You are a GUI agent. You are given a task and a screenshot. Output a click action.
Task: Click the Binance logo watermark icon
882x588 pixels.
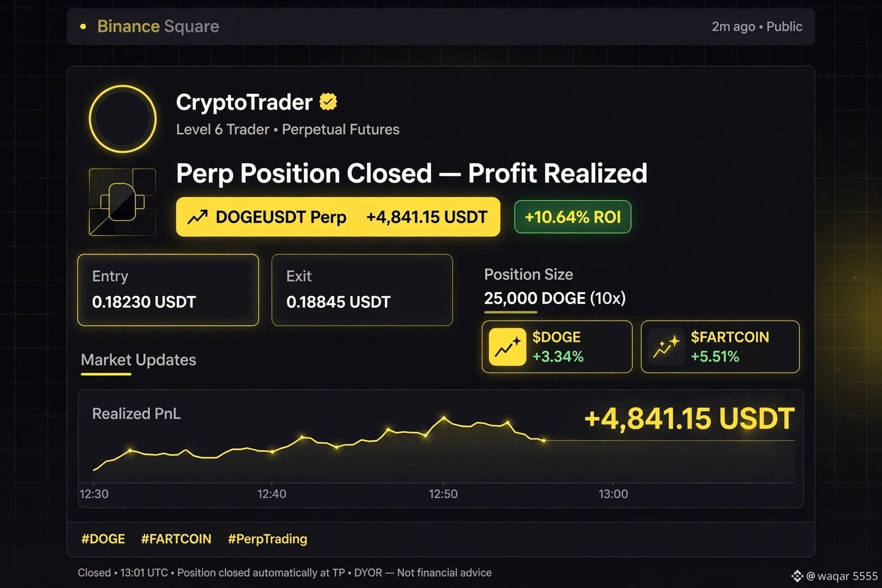click(x=797, y=576)
